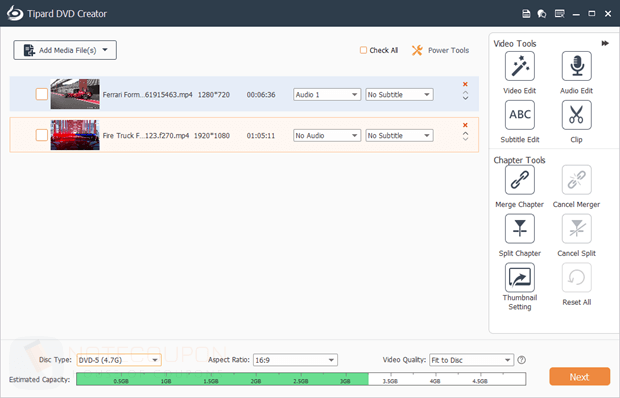This screenshot has width=620, height=398.
Task: Click the menu list icon in title bar
Action: [x=560, y=14]
